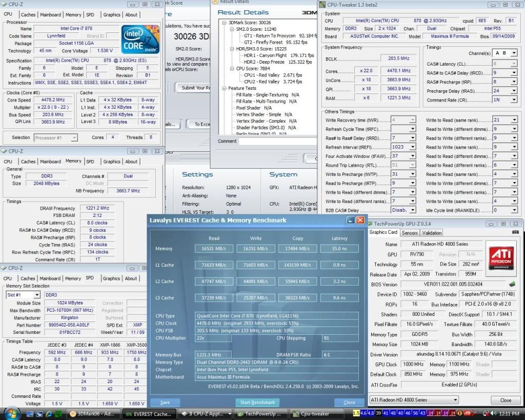
Task: Collapse the 3DMark Score tree node
Action: click(x=224, y=23)
